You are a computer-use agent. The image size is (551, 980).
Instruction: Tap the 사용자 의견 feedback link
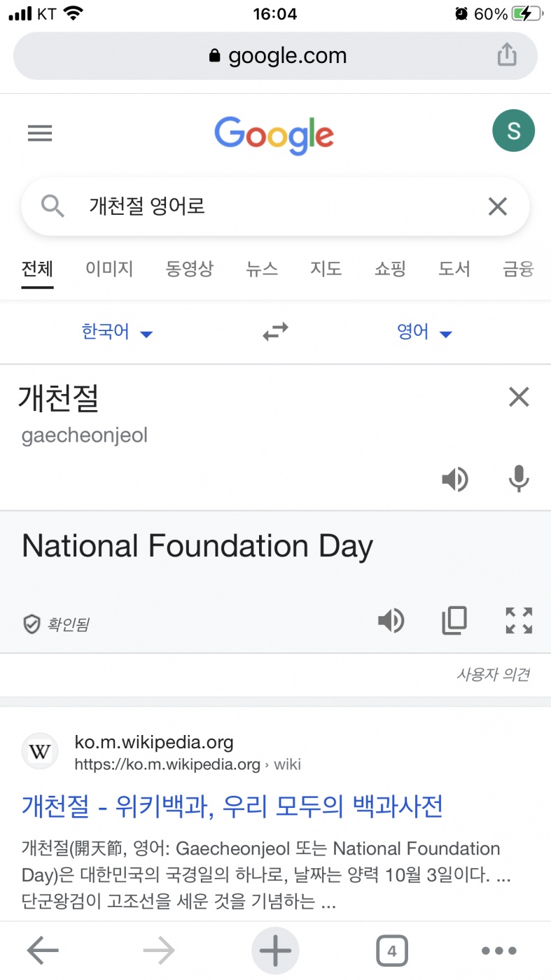pyautogui.click(x=493, y=675)
